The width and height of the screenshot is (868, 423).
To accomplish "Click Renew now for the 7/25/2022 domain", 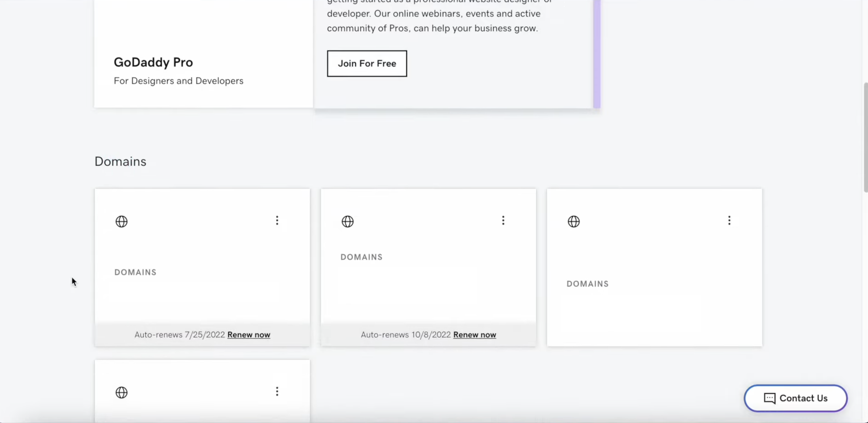I will click(249, 335).
